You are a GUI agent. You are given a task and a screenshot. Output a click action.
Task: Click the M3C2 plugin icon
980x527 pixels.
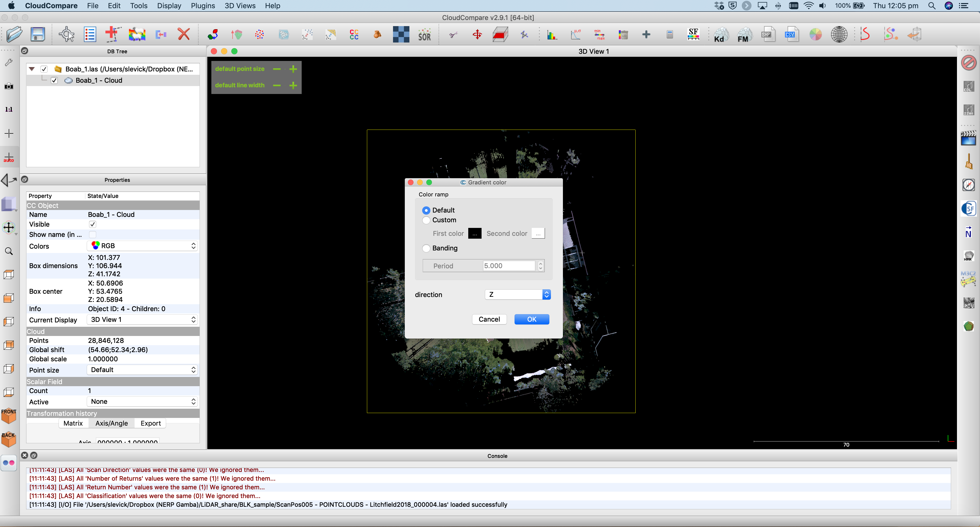(968, 279)
